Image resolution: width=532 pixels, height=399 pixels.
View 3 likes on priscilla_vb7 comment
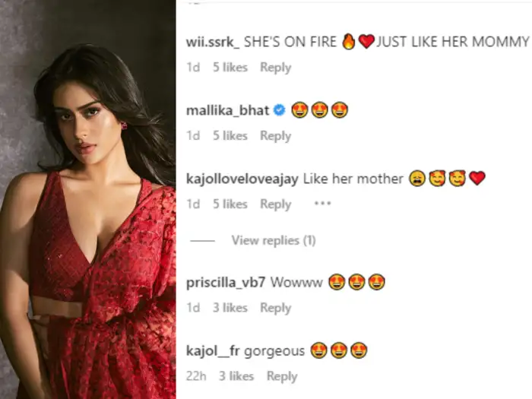230,308
